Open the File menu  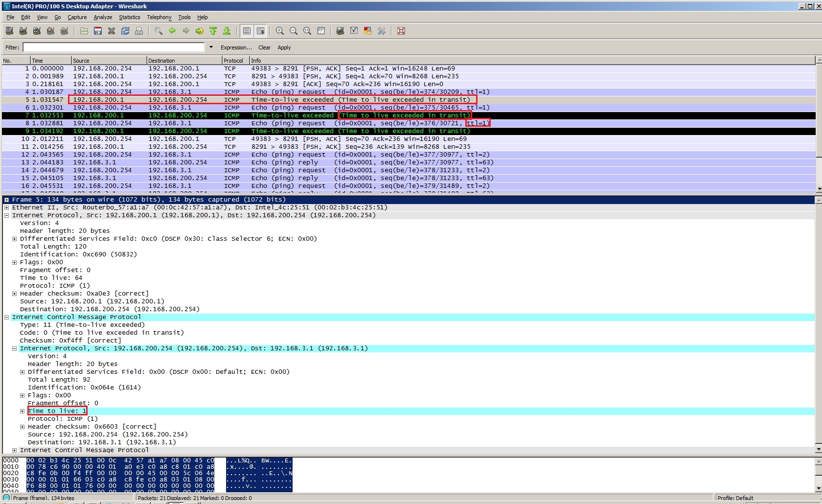pyautogui.click(x=10, y=17)
